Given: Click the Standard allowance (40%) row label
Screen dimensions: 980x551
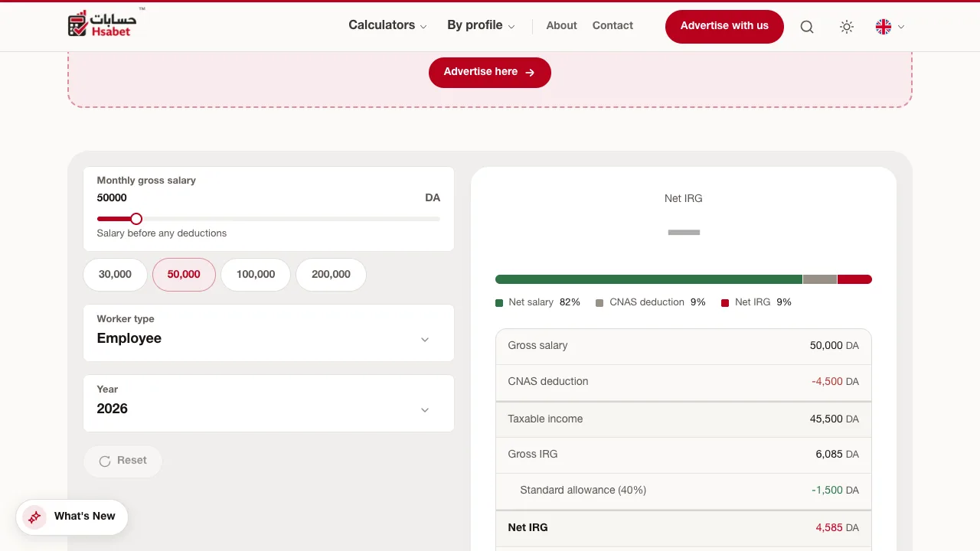Looking at the screenshot, I should [583, 491].
